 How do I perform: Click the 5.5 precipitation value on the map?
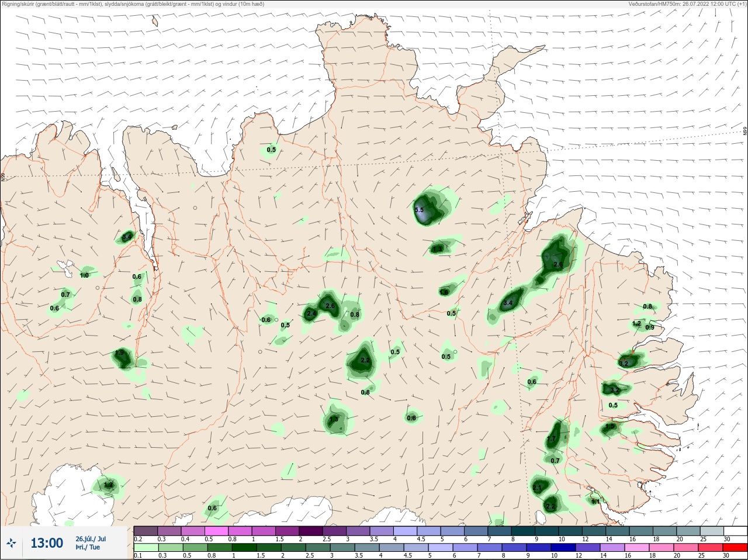[419, 210]
